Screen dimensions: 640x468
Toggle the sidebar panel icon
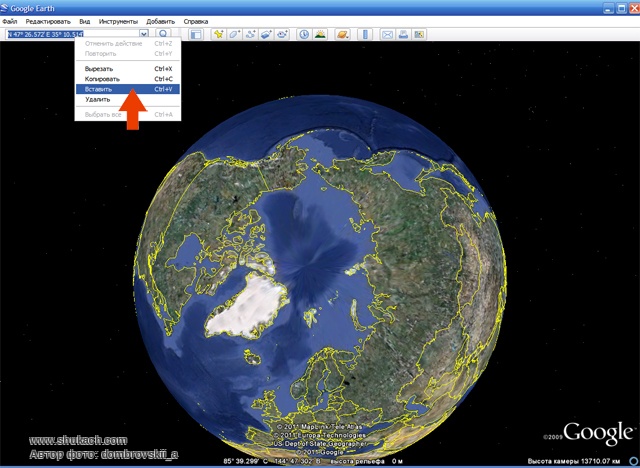pyautogui.click(x=196, y=34)
